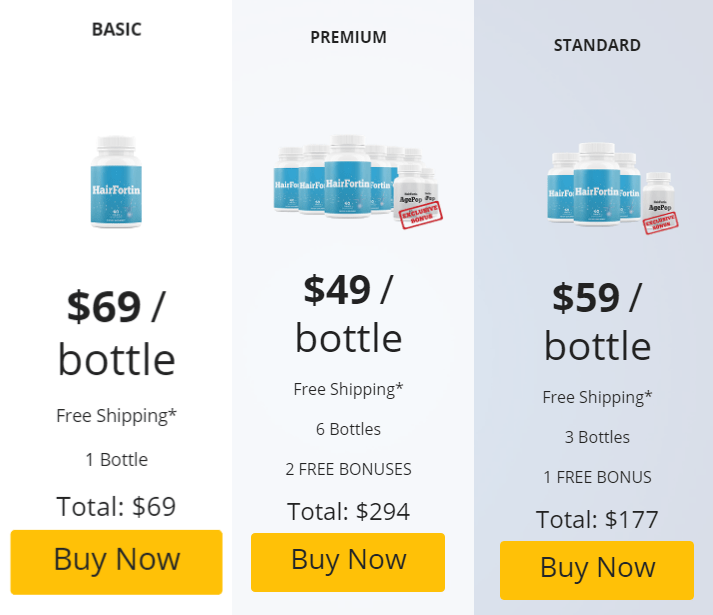Click the $49 / bottle price
The image size is (713, 615).
coord(348,314)
